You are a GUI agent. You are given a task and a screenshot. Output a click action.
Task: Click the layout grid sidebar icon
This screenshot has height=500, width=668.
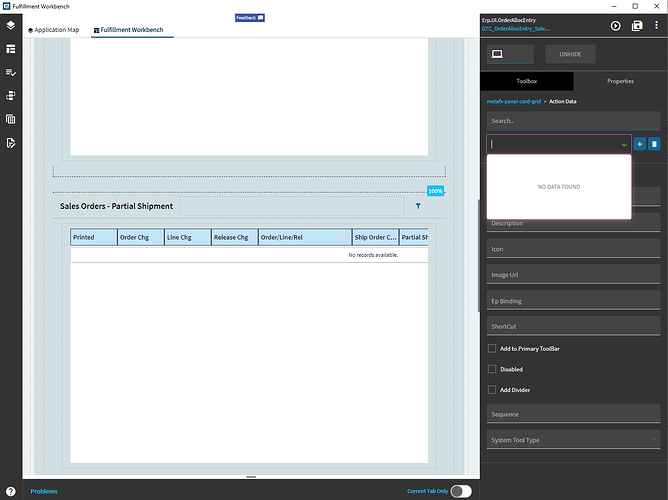11,49
